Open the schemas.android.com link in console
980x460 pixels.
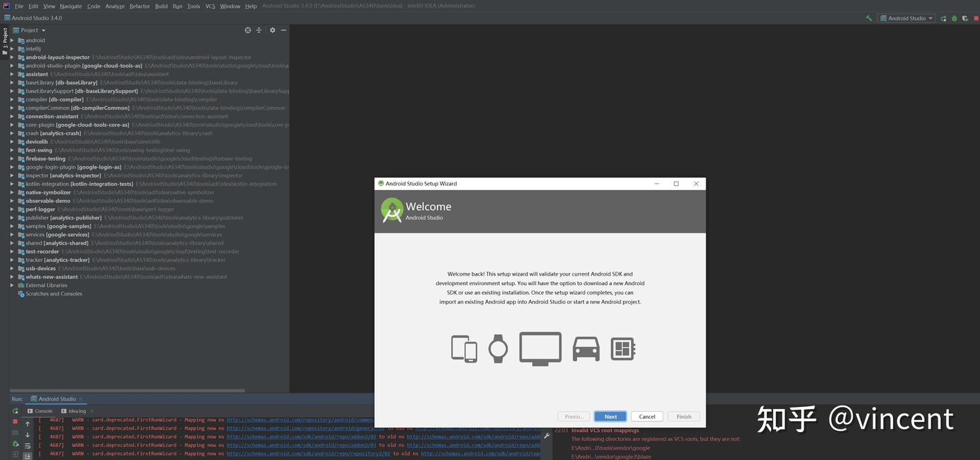coord(299,419)
